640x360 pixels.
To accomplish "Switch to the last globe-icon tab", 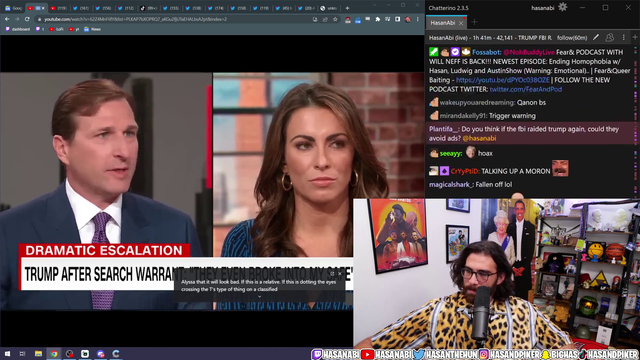I will pyautogui.click(x=329, y=8).
